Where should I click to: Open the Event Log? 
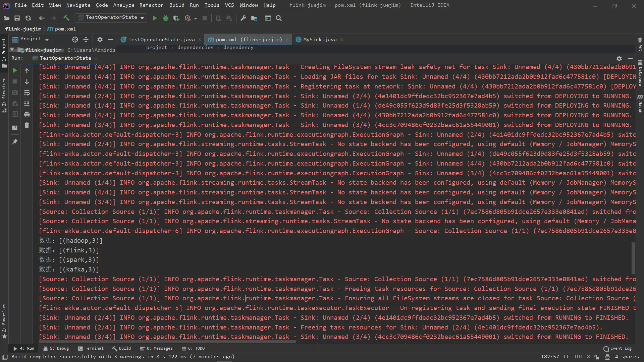[618, 348]
